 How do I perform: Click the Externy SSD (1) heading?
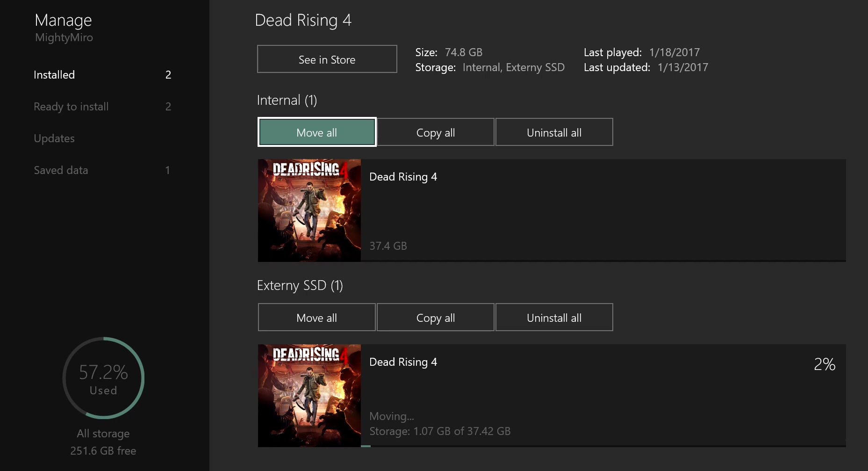(300, 285)
